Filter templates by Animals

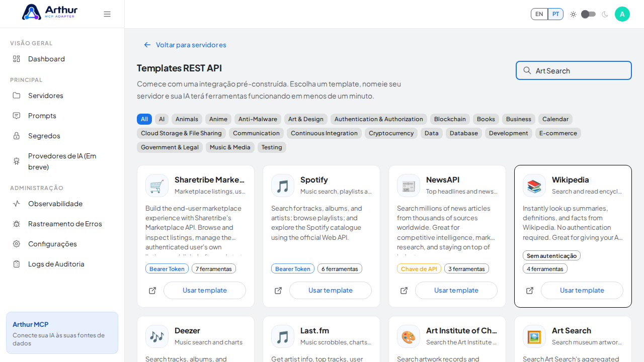tap(187, 119)
